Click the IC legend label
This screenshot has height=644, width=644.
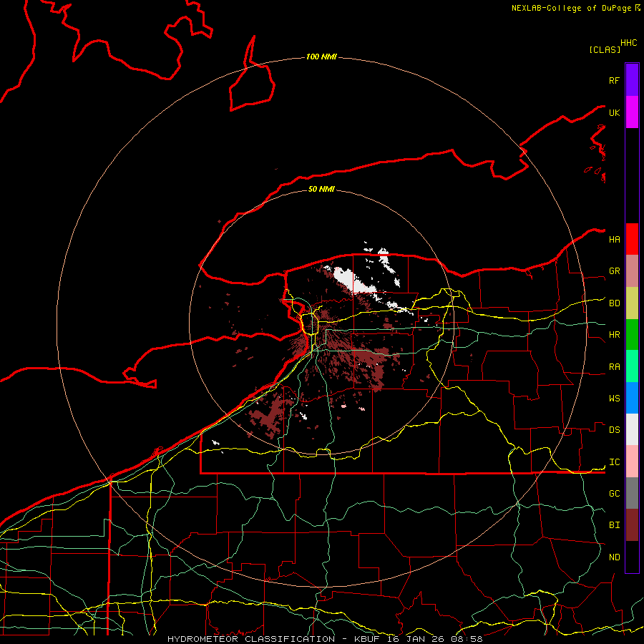coord(614,462)
